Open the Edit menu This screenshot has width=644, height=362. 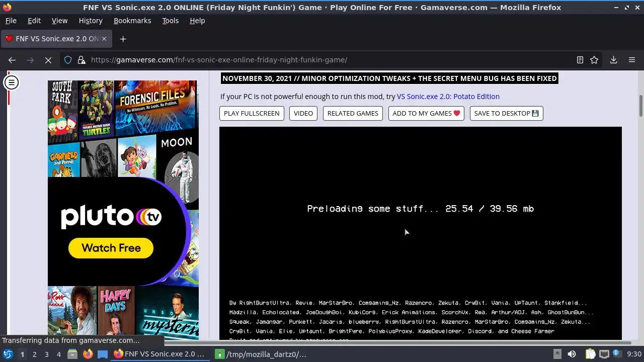click(34, 21)
